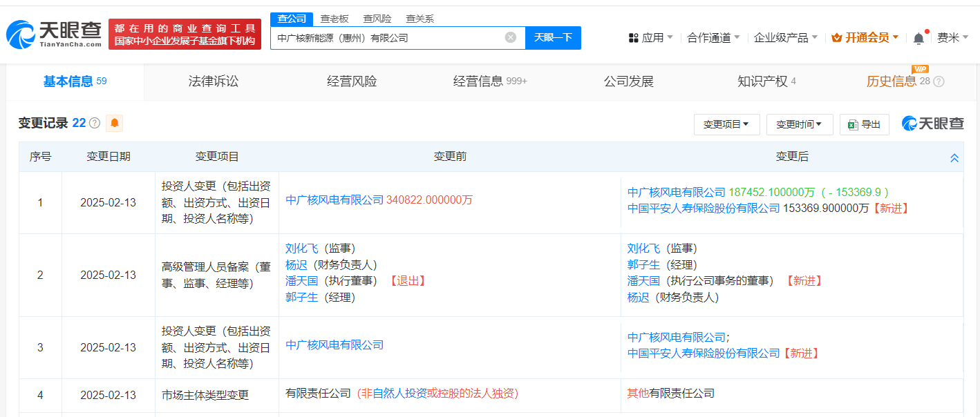Open 中广核风电有限公司 link in row 3 变更前
Viewport: 980px width, 417px height.
click(x=334, y=345)
